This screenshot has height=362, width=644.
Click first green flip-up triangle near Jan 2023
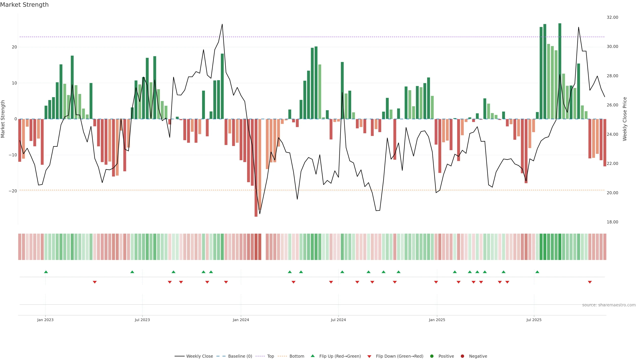click(46, 272)
